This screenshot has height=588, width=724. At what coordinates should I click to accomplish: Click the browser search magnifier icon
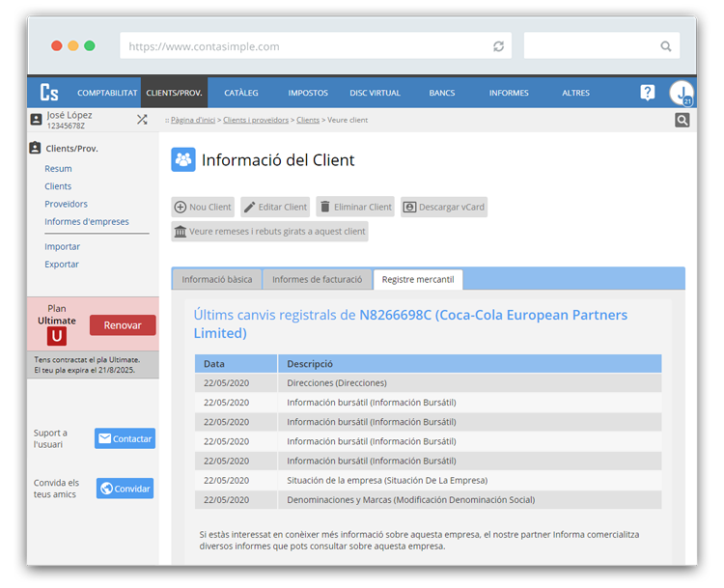coord(665,46)
